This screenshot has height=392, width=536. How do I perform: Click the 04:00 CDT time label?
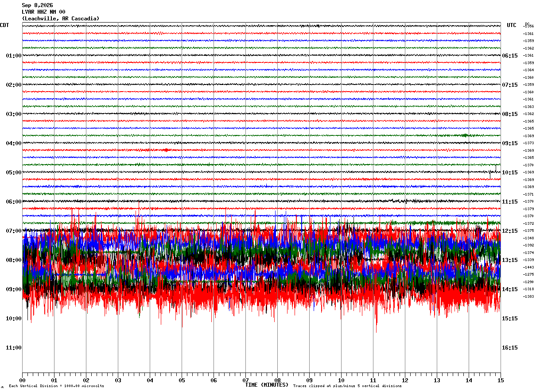click(x=14, y=143)
